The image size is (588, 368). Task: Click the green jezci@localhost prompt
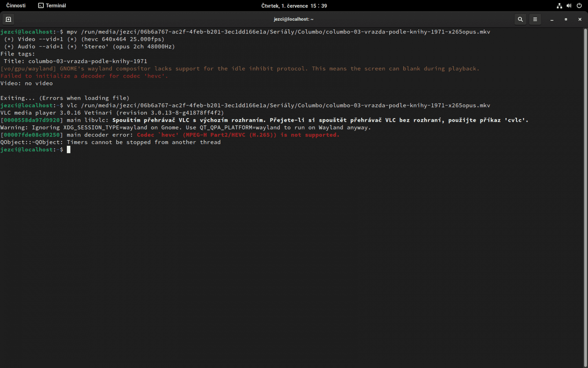tap(26, 149)
